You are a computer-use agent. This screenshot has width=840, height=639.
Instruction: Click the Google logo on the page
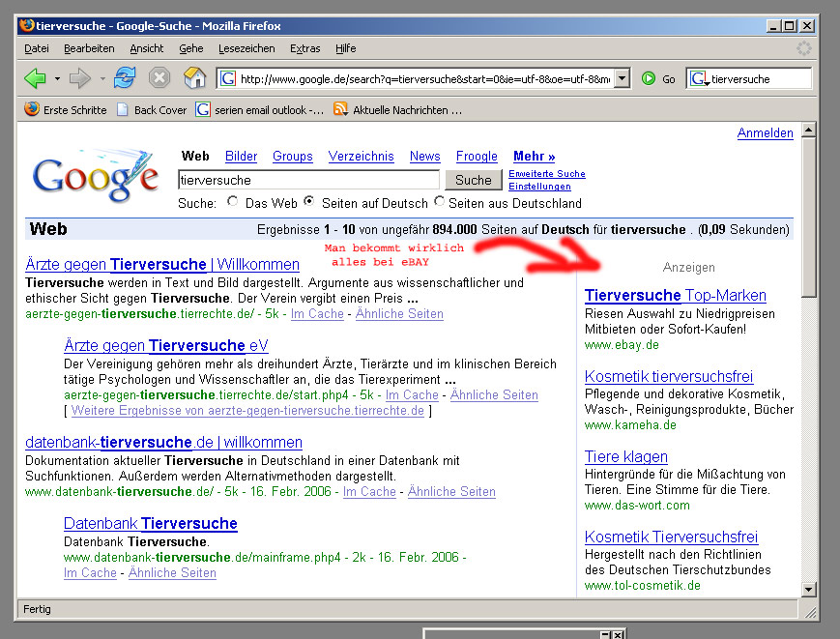[x=96, y=176]
